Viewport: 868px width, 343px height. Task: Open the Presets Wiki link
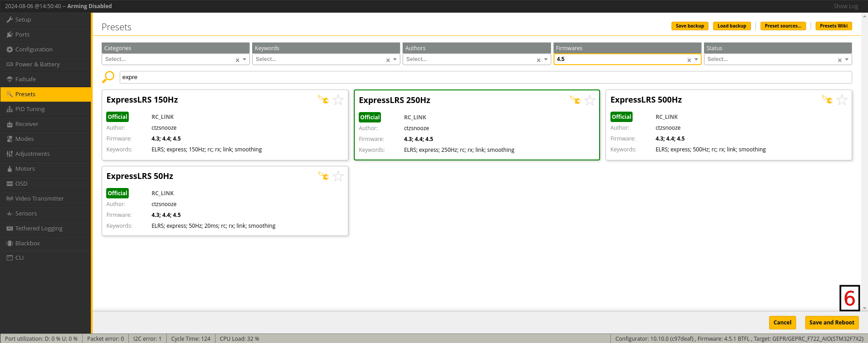(834, 26)
